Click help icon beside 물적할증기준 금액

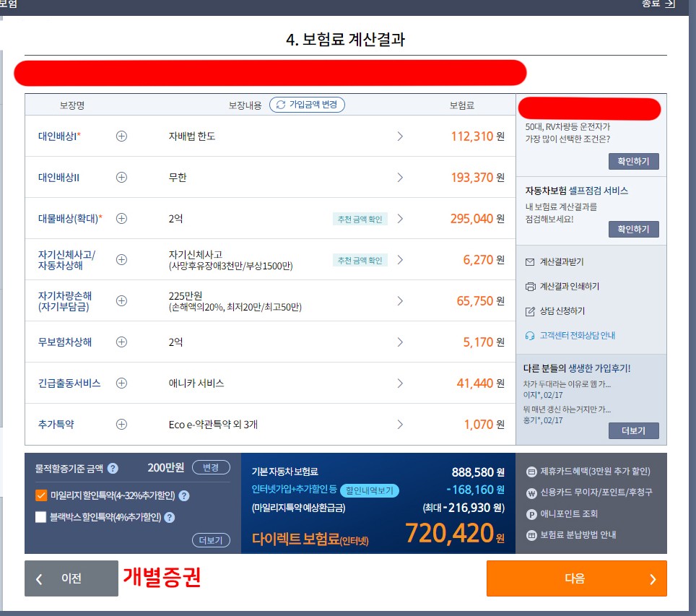113,469
